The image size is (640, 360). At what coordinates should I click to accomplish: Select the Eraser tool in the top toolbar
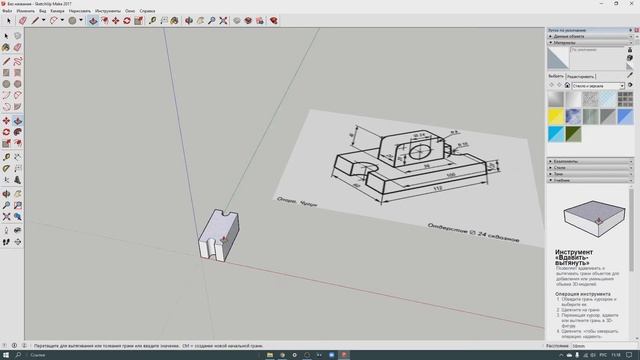pyautogui.click(x=22, y=20)
